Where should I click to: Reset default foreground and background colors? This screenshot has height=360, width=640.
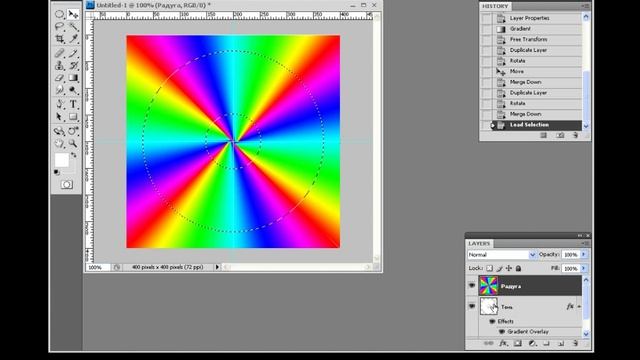click(x=57, y=172)
